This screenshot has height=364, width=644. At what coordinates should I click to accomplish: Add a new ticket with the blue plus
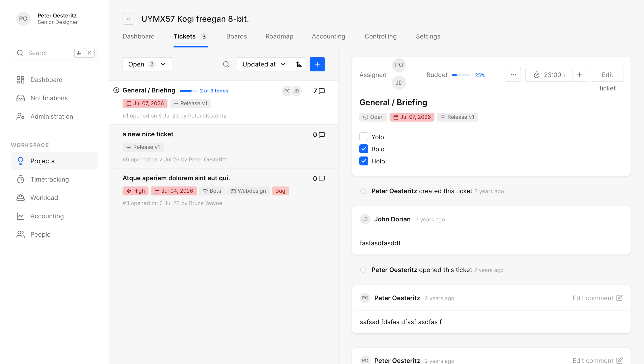pos(317,64)
